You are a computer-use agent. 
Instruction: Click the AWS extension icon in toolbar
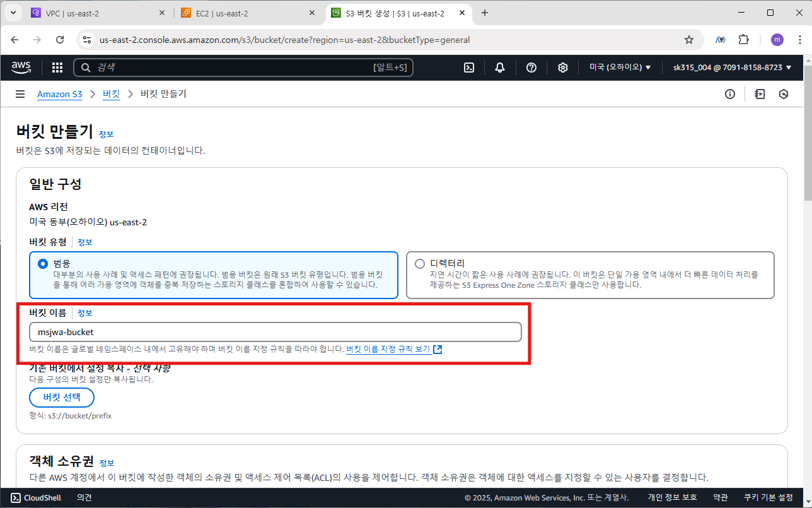tap(720, 40)
